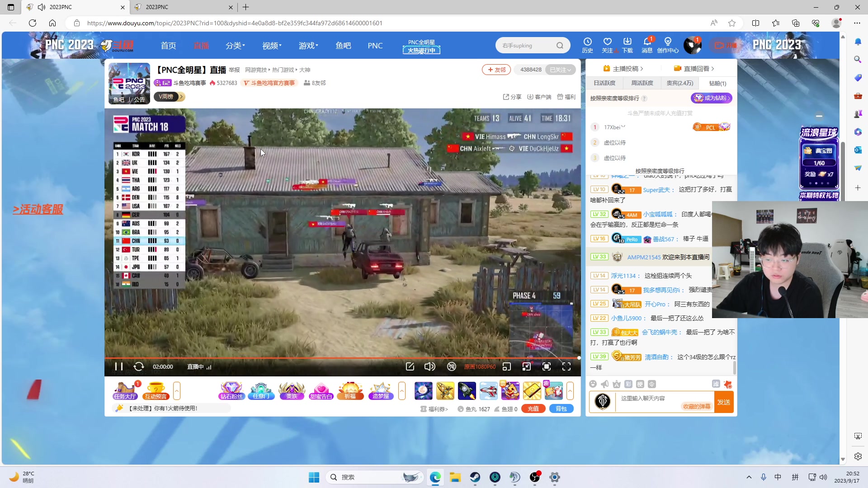Click 友邻 plus button
This screenshot has width=868, height=488.
[x=496, y=70]
